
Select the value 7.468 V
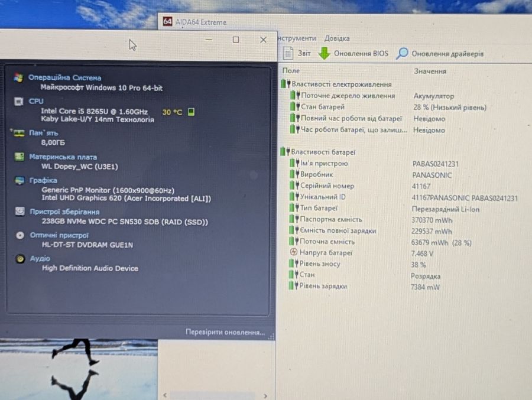click(422, 253)
